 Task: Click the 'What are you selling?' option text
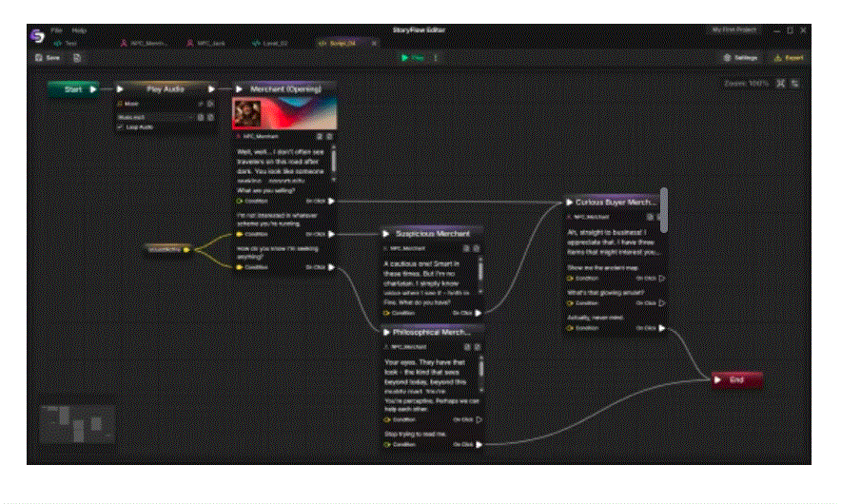266,190
